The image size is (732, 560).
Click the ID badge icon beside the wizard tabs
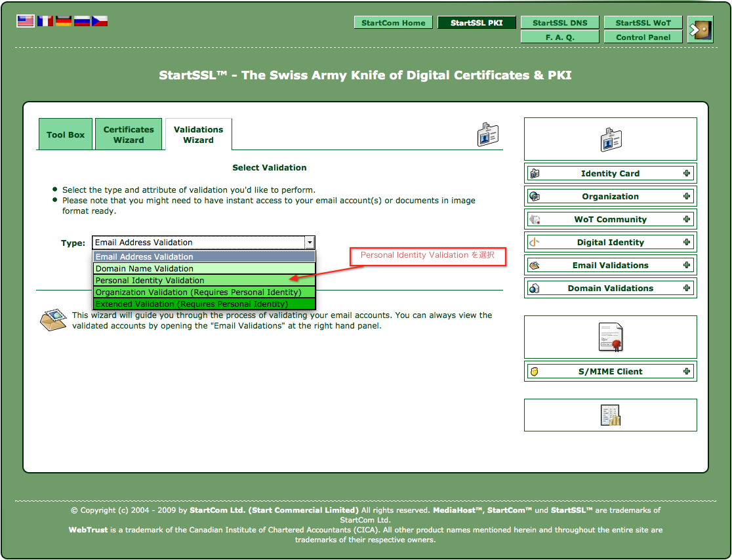(x=488, y=134)
